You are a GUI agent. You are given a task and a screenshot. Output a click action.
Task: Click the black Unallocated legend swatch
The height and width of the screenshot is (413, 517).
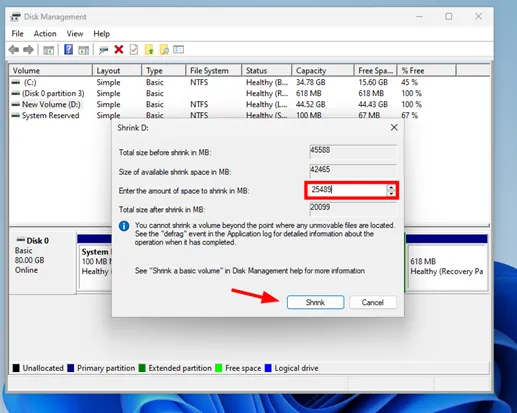[x=16, y=368]
